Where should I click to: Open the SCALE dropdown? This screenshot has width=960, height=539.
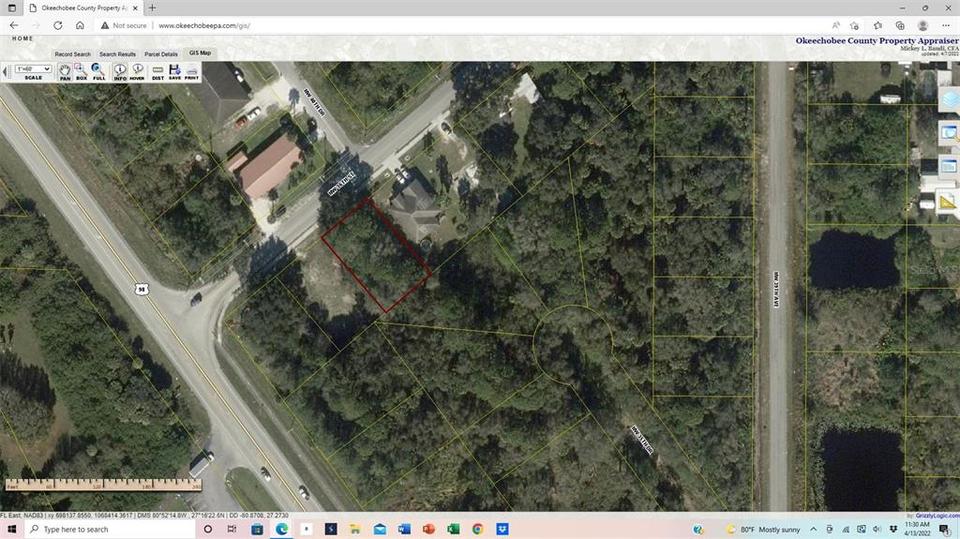pos(33,69)
